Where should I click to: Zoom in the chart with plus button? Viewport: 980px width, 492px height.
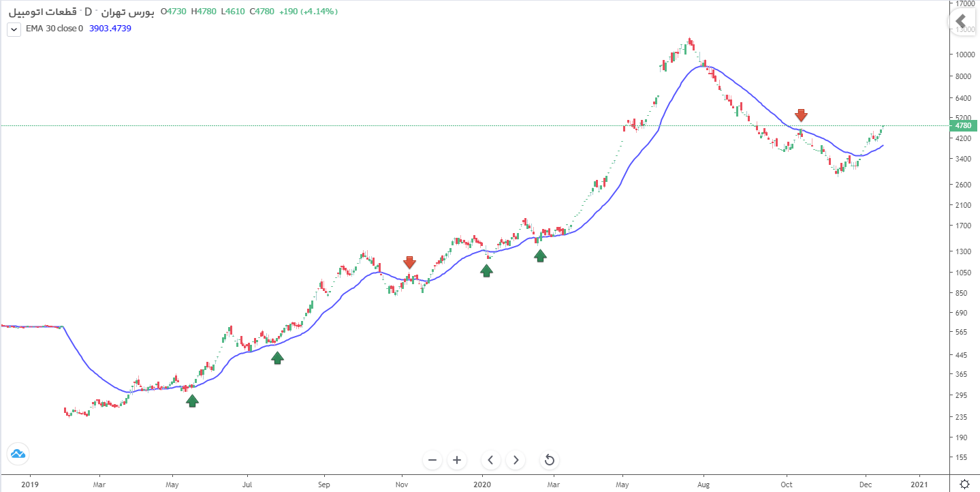(x=457, y=460)
